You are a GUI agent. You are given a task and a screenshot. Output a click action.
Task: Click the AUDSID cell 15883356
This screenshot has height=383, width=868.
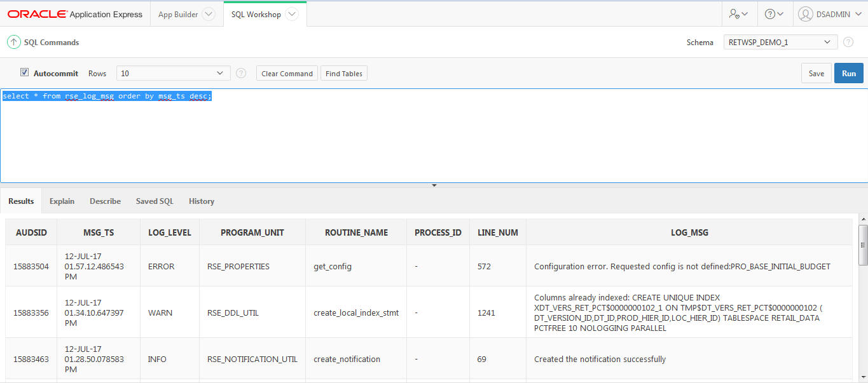coord(31,312)
